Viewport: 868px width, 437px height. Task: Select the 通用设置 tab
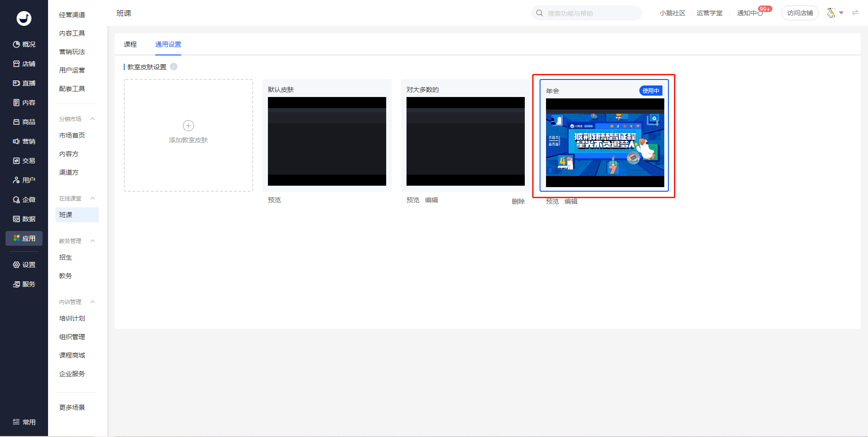[x=168, y=44]
